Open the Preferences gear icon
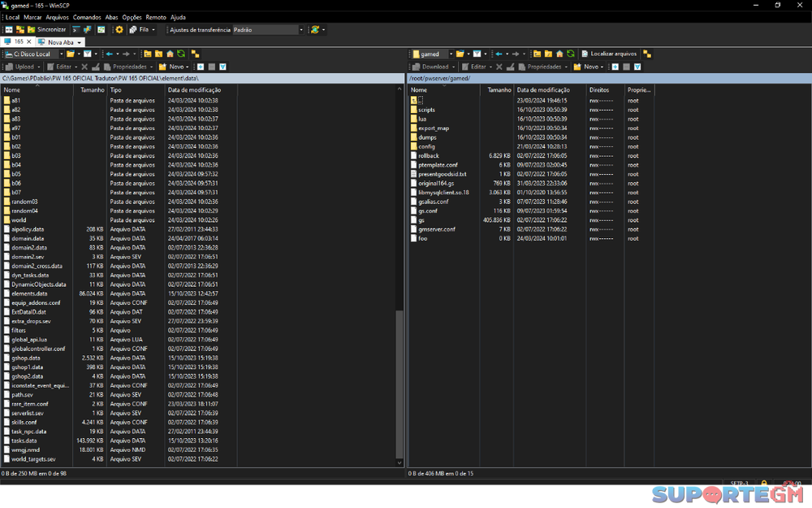The image size is (812, 508). pos(119,29)
